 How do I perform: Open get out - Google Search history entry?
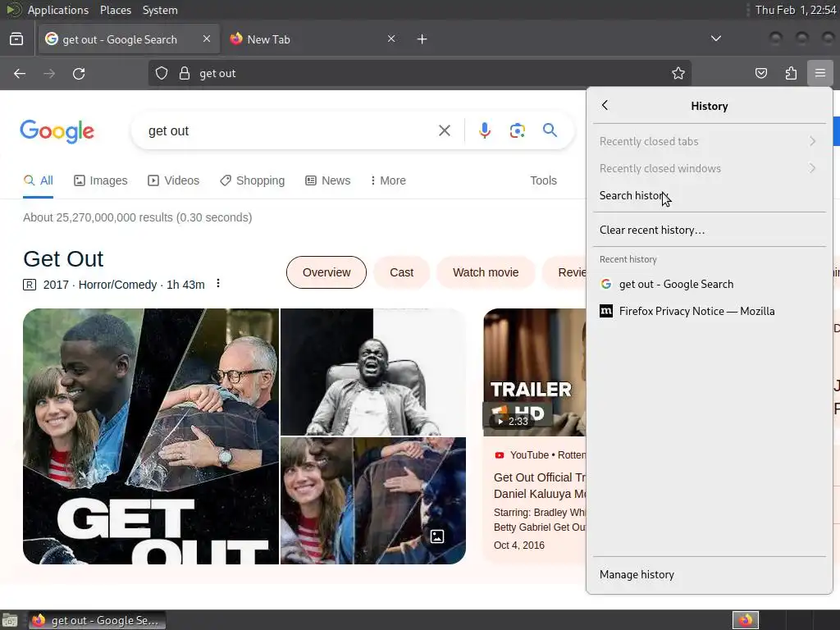[710, 284]
